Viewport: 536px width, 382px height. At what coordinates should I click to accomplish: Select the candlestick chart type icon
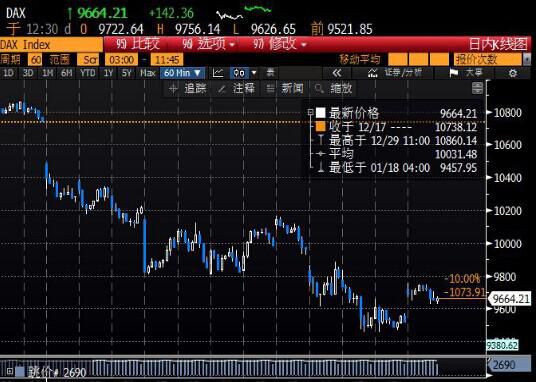coord(239,73)
